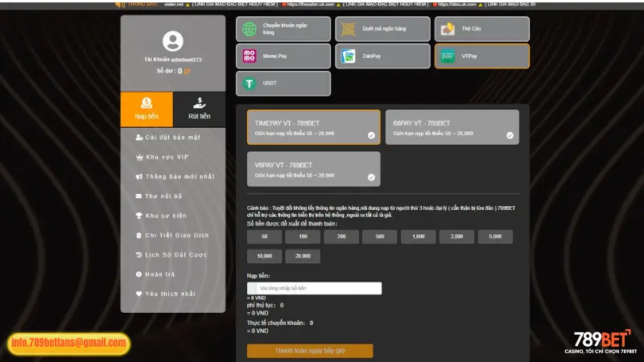Pick the 500 amount preset
The image size is (644, 362).
pyautogui.click(x=380, y=237)
